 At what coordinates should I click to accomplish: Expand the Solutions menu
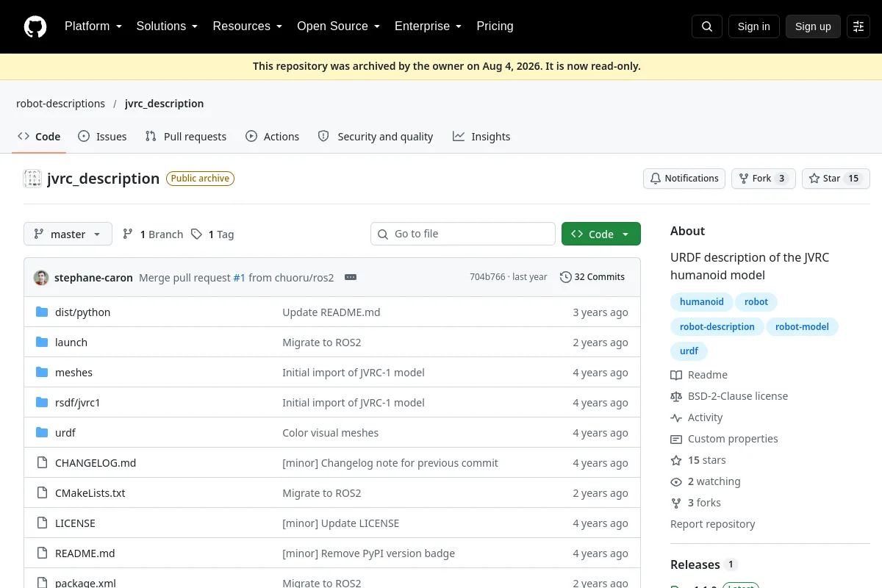point(168,26)
